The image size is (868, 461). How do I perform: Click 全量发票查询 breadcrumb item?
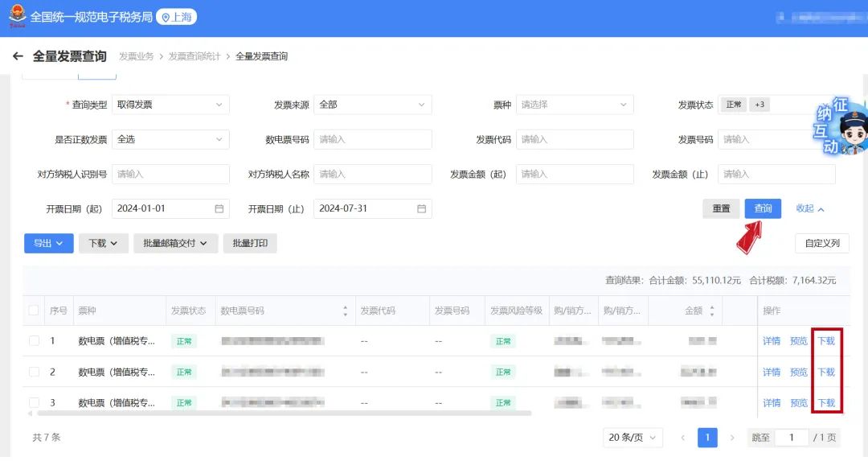tap(262, 56)
